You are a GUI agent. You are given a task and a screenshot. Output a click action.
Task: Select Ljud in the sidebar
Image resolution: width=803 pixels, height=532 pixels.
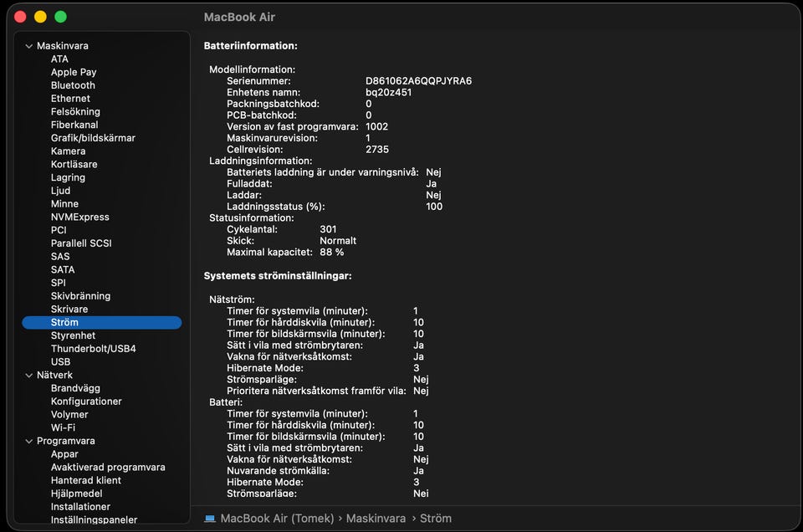click(60, 191)
